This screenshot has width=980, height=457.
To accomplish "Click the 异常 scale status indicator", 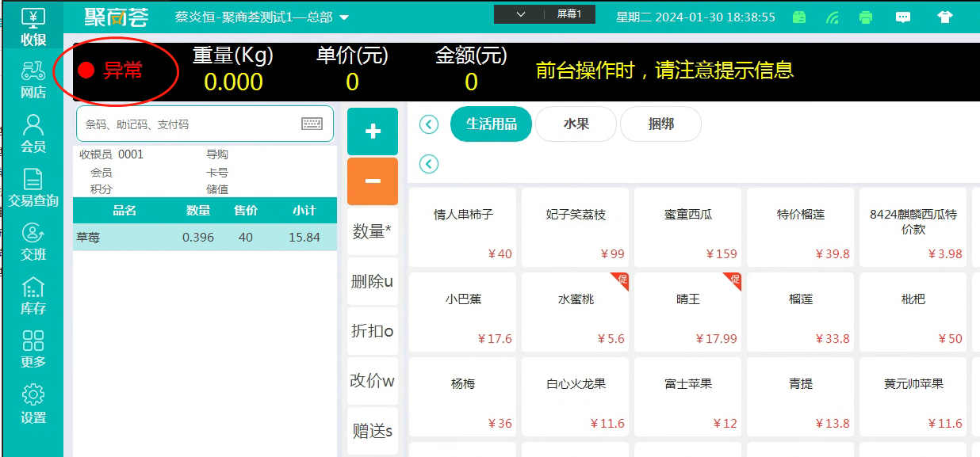I will pos(111,70).
